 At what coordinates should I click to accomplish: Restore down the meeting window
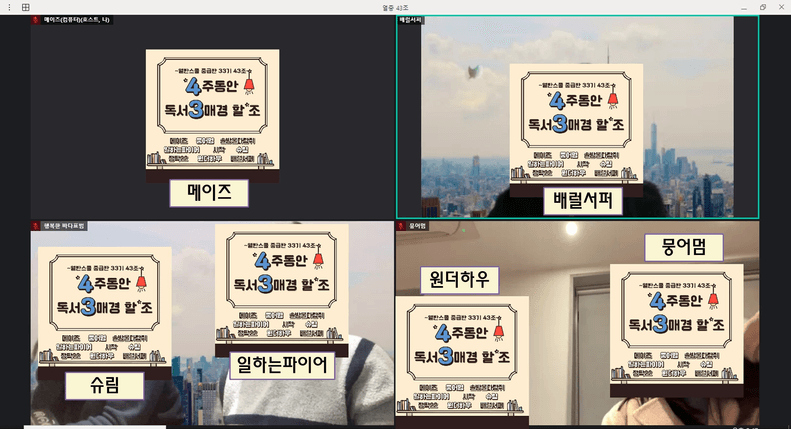763,7
